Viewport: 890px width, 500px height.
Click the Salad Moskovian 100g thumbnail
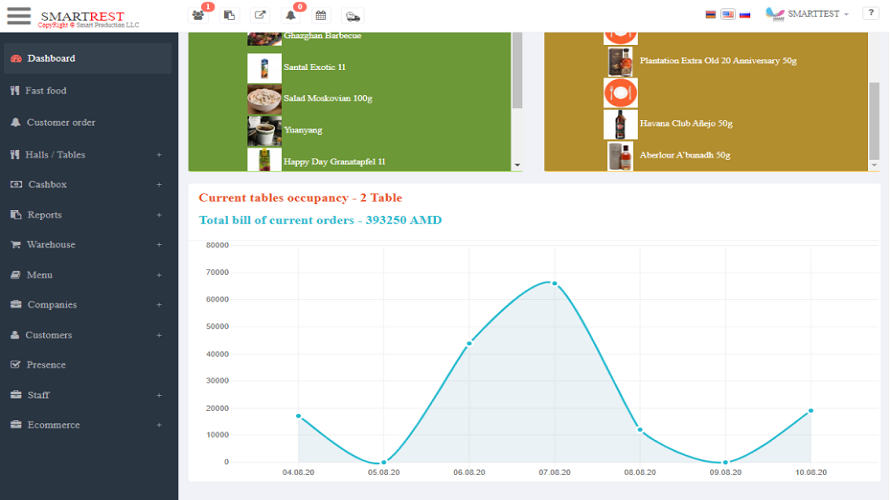[264, 99]
